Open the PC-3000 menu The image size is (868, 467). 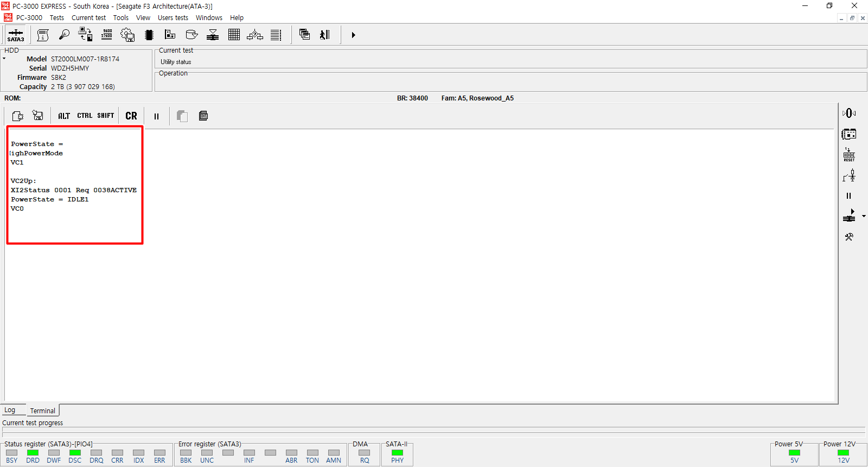click(x=29, y=18)
